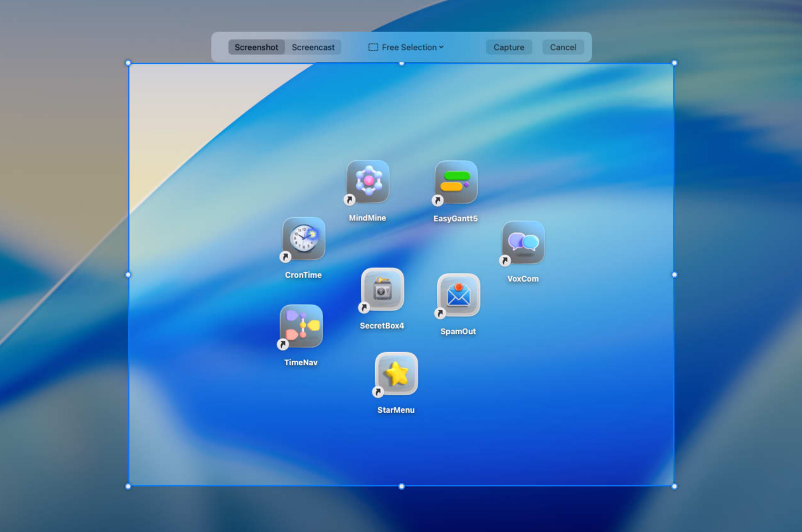Click the top-right selection corner handle
802x532 pixels.
tap(674, 63)
